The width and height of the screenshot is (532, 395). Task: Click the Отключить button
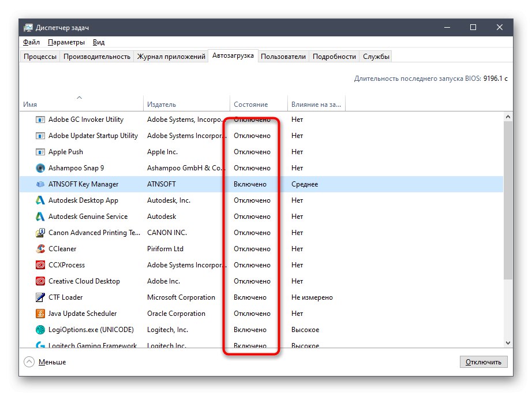[x=483, y=362]
